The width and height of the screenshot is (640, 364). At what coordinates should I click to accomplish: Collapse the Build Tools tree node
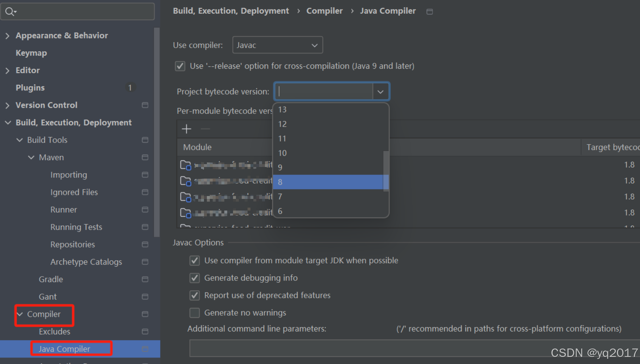tap(19, 140)
